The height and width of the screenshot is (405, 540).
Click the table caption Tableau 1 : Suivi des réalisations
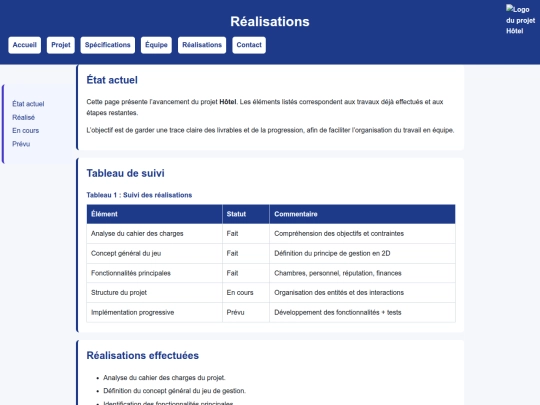point(139,195)
